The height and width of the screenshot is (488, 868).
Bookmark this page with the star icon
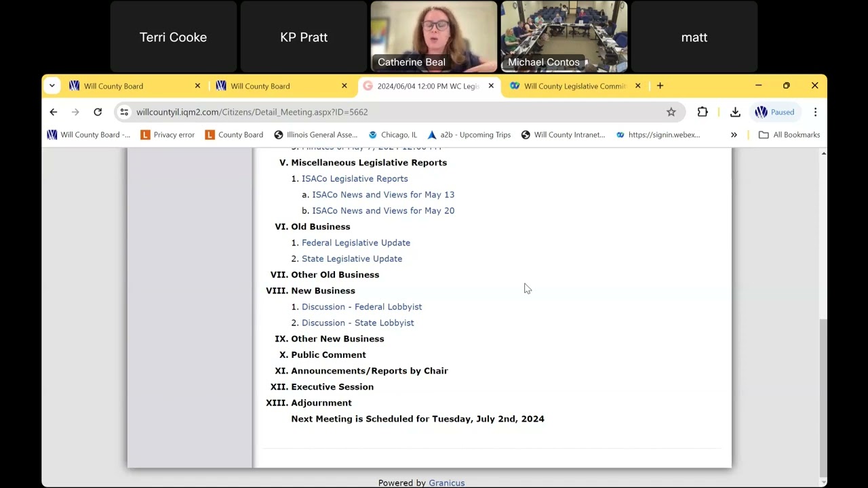[671, 112]
